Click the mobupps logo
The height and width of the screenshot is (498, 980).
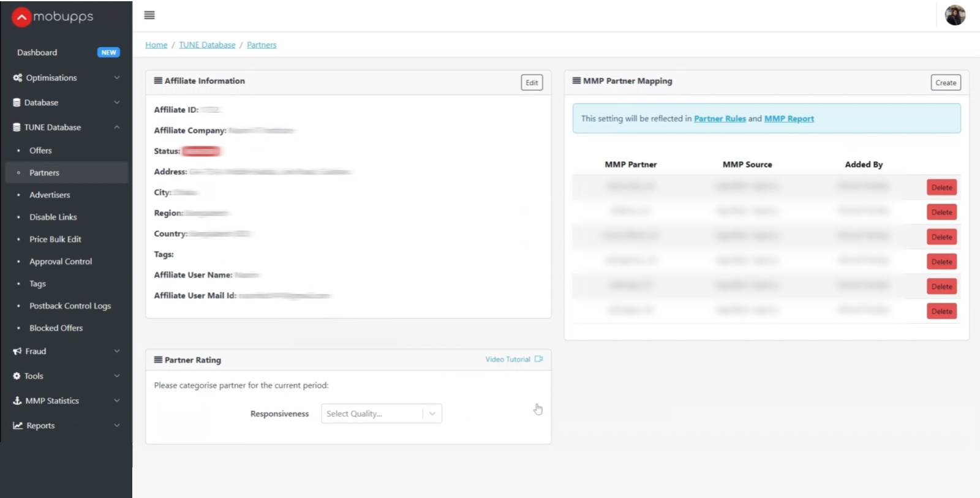[x=53, y=17]
